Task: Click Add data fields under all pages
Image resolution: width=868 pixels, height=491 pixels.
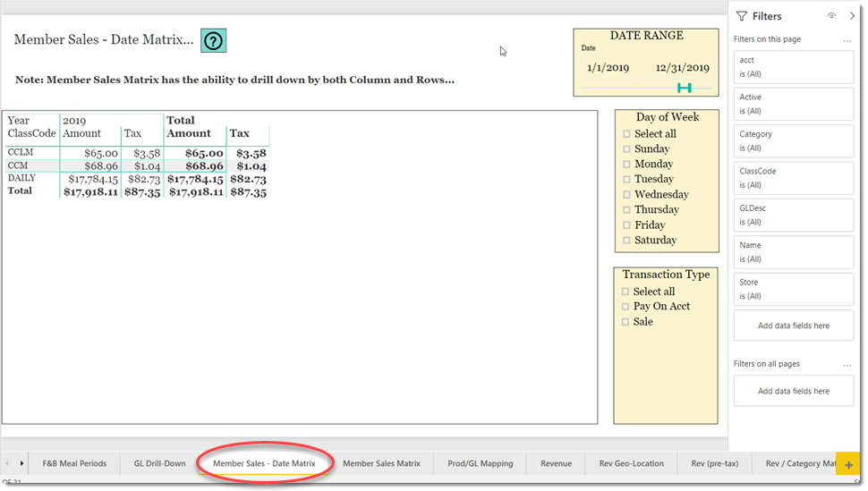Action: [x=793, y=391]
